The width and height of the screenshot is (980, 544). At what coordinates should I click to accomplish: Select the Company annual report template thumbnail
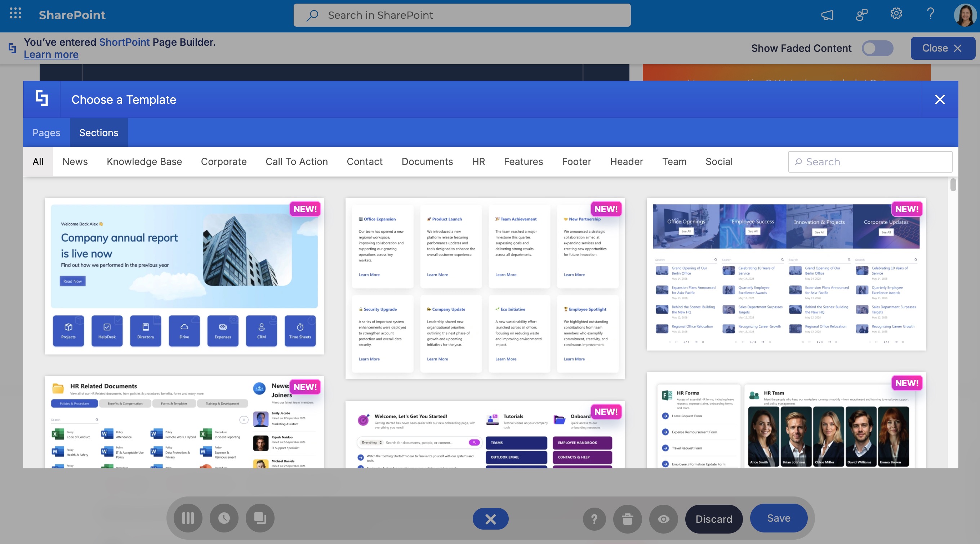pos(184,277)
